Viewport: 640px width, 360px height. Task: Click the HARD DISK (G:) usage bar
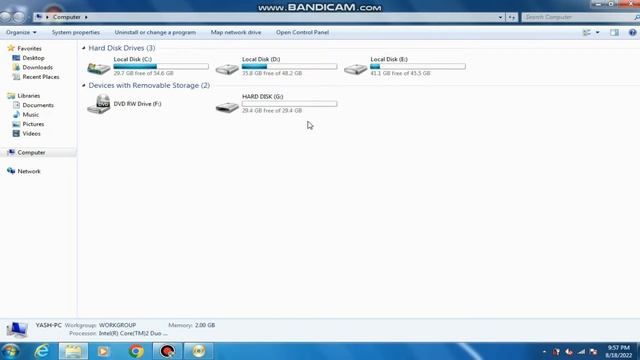pos(289,104)
